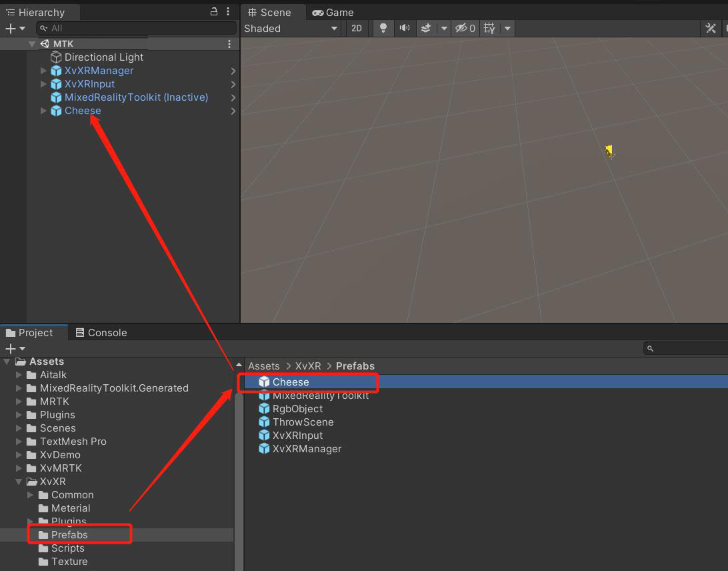Lock the Hierarchy panel
The image size is (728, 571).
click(x=213, y=11)
